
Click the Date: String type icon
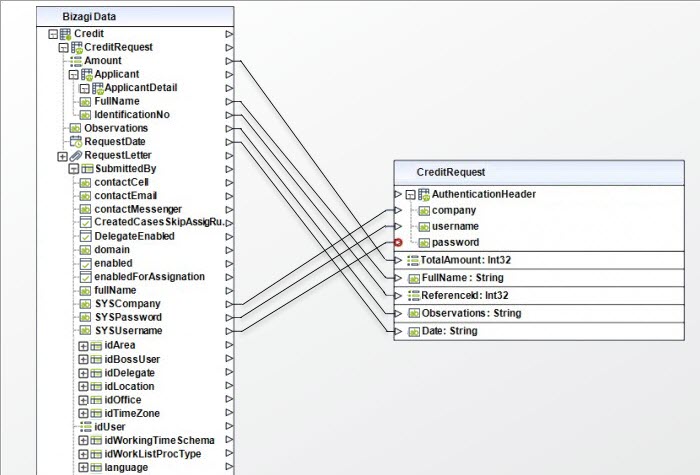click(x=414, y=332)
